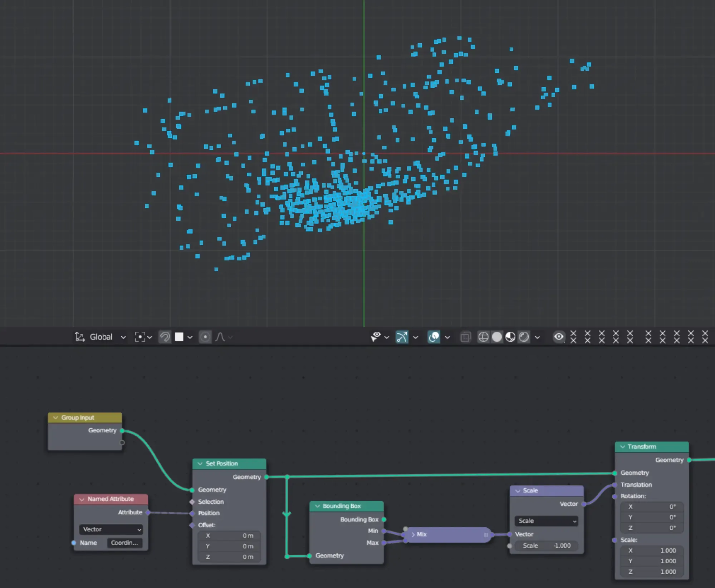Switch to material preview shading

(510, 337)
